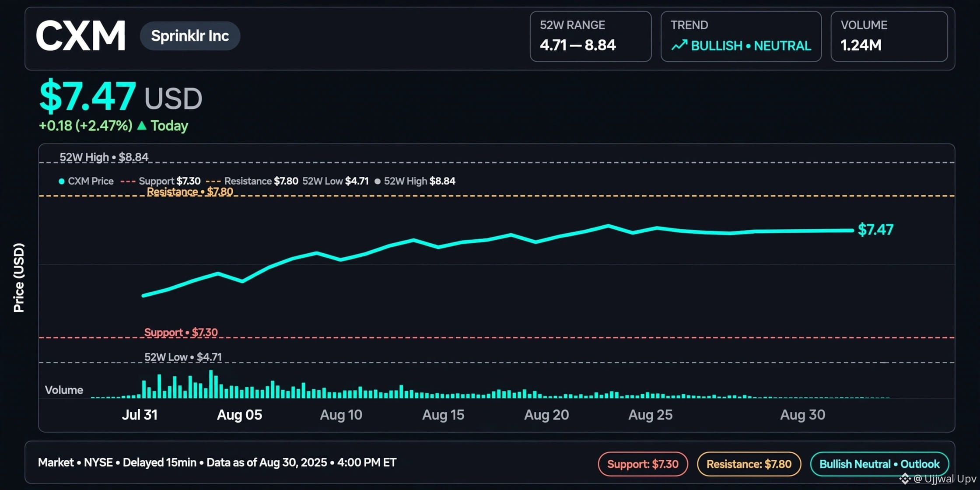980x490 pixels.
Task: Click the 52W High • $8.84 line label
Action: click(x=104, y=157)
